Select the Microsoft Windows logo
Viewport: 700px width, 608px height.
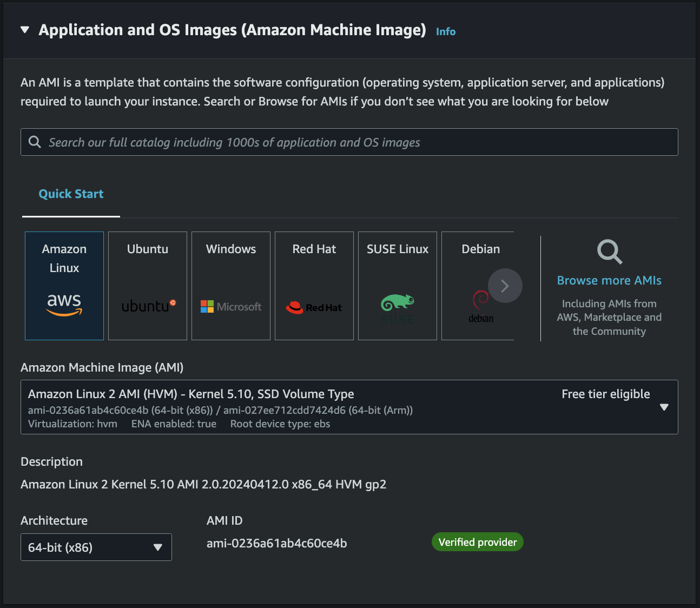pos(231,307)
